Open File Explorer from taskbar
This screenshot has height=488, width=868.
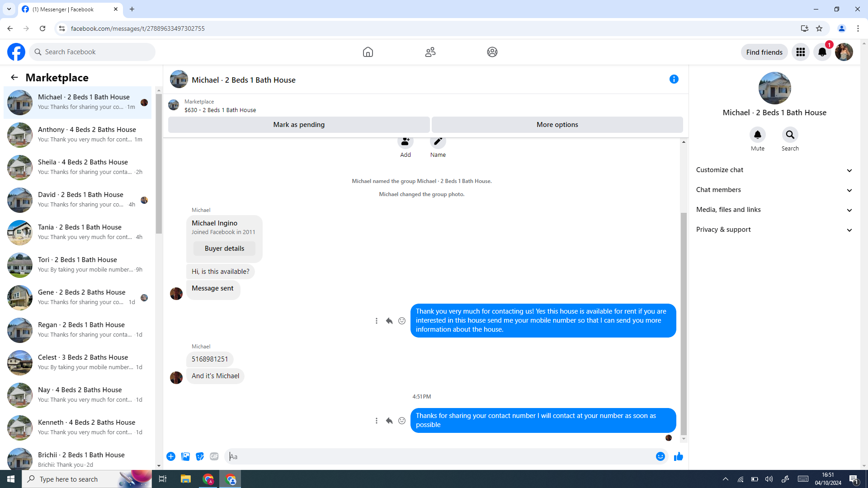click(x=186, y=479)
